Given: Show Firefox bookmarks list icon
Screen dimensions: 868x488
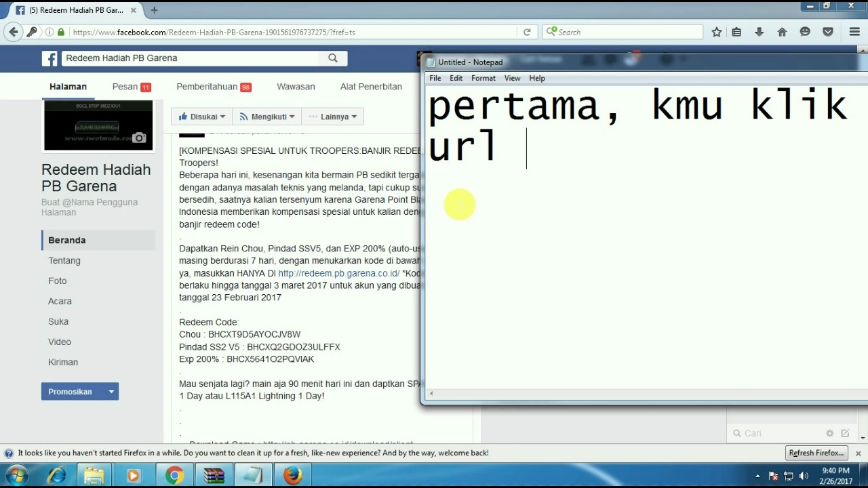Looking at the screenshot, I should tap(737, 32).
